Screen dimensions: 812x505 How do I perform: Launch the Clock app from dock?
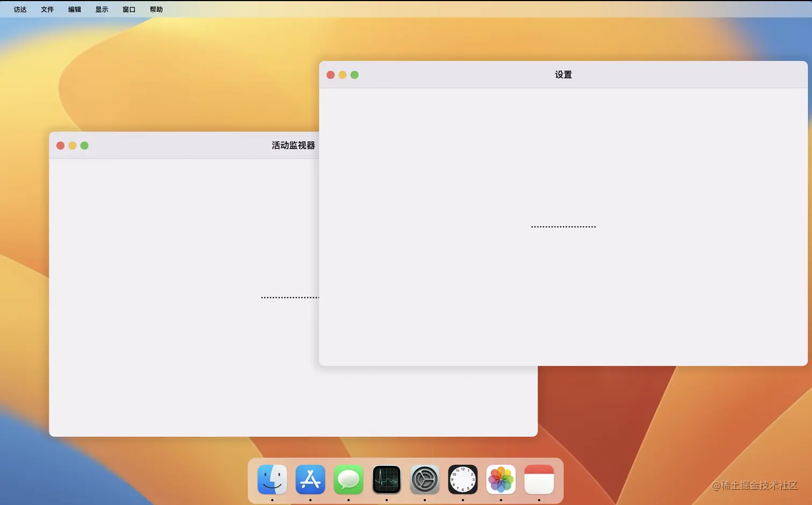(x=463, y=479)
